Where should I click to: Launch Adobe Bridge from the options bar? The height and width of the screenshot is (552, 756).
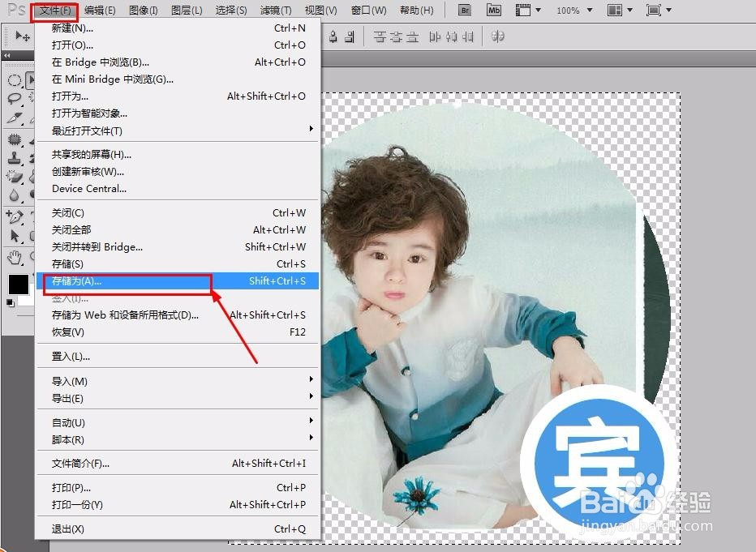(465, 11)
